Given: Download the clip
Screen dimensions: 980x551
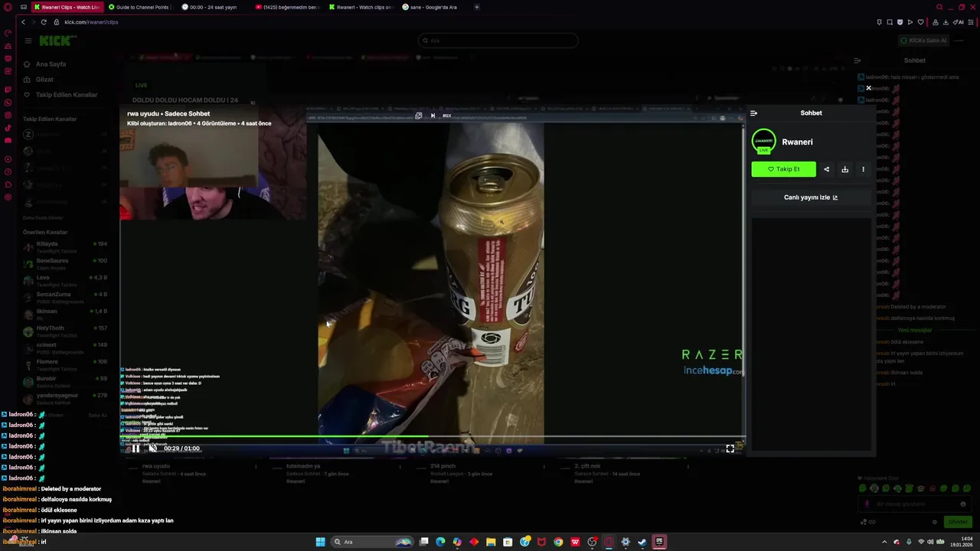Looking at the screenshot, I should 844,169.
